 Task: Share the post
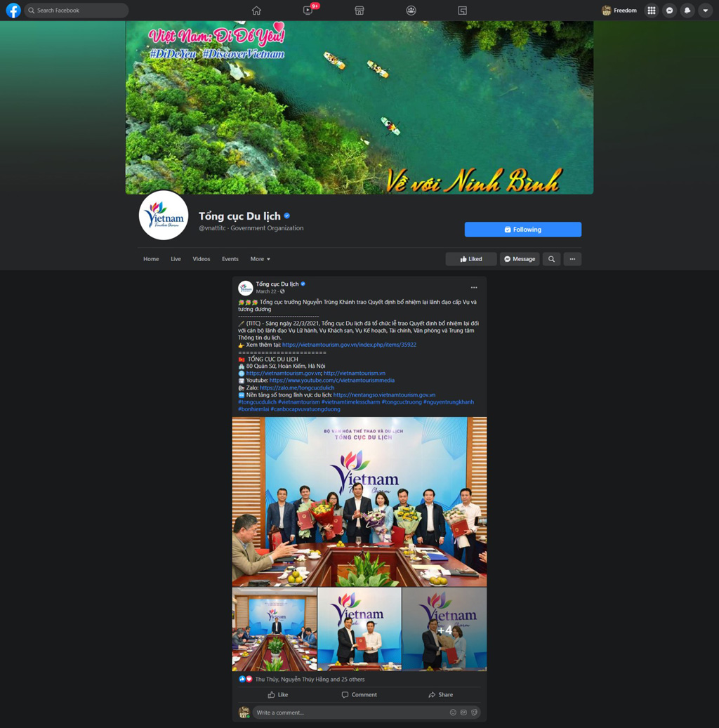pyautogui.click(x=440, y=694)
